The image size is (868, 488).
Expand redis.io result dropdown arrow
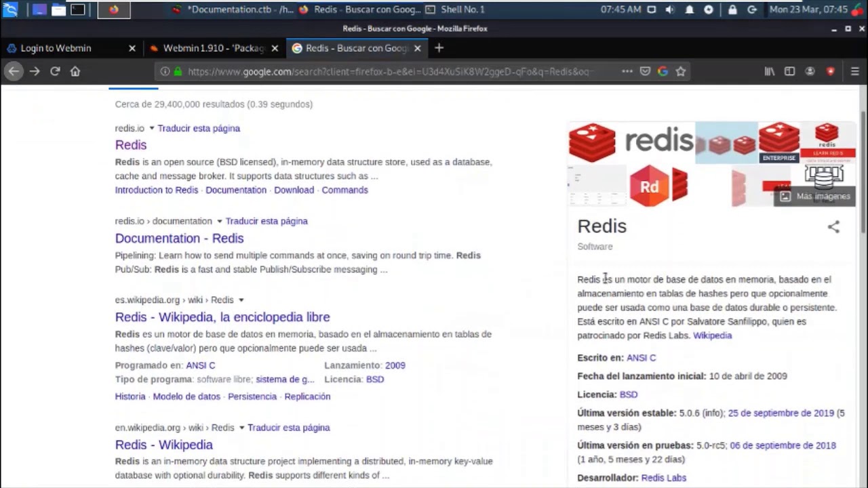coord(152,128)
